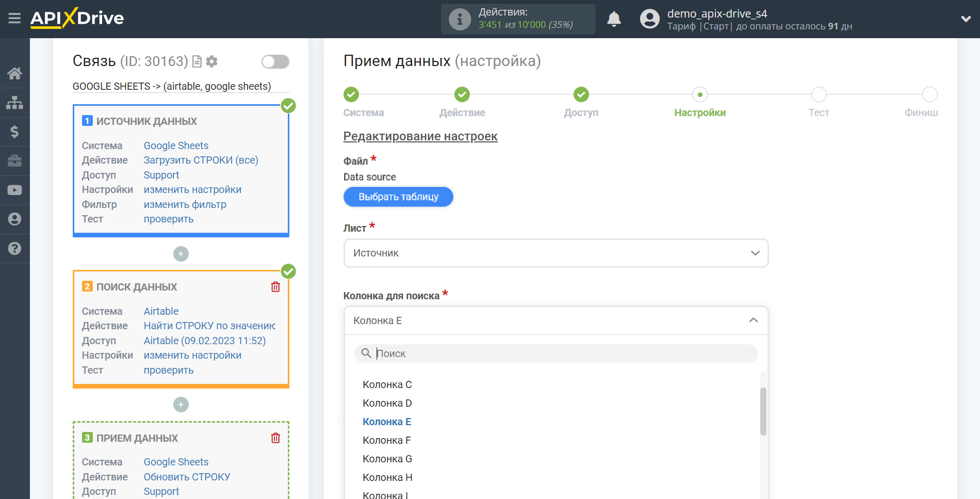The image size is (980, 499).
Task: Open Airtable (09.02.2023 11:52) access link
Action: pos(205,341)
